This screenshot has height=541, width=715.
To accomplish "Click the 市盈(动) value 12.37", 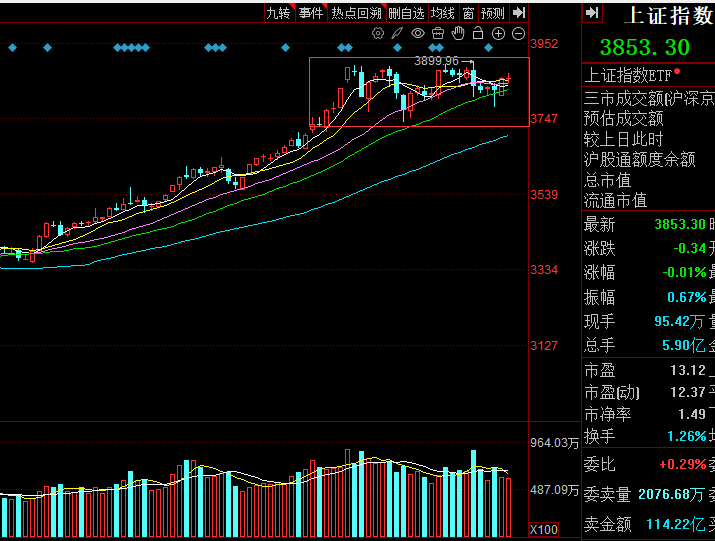I will (x=688, y=392).
